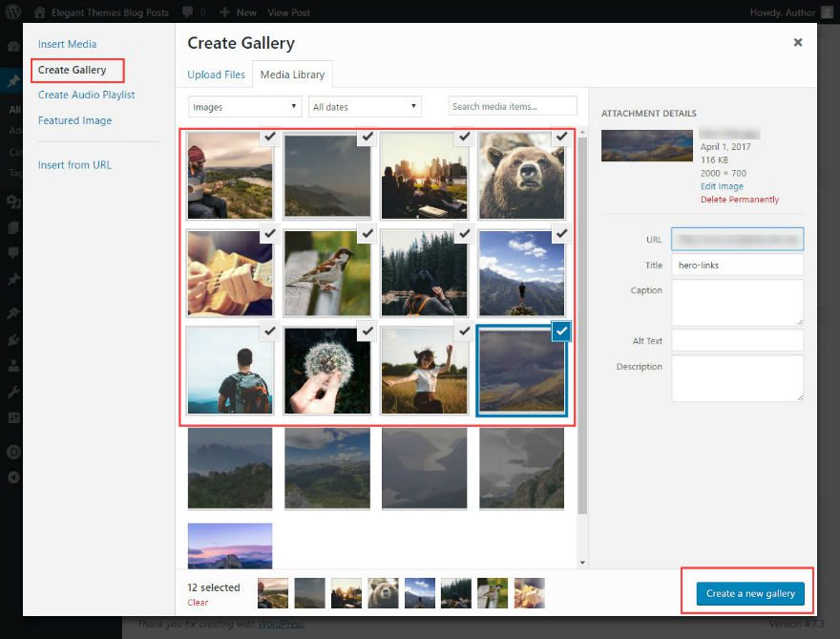Clear the selection using the Clear link
The image size is (840, 639).
pyautogui.click(x=198, y=603)
